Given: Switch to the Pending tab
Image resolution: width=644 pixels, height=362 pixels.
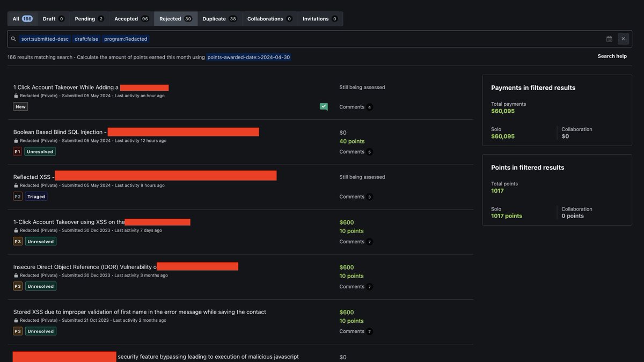Looking at the screenshot, I should [x=89, y=19].
